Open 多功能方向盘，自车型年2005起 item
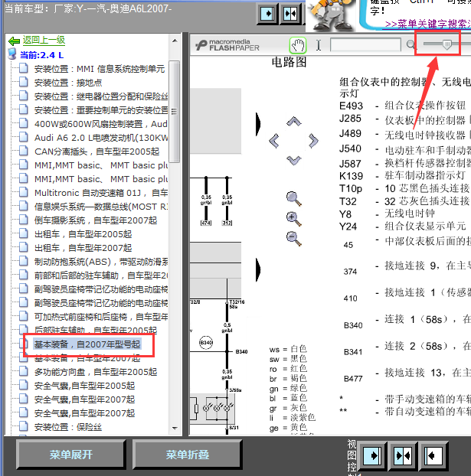Screen dimensions: 471x476 pyautogui.click(x=96, y=372)
